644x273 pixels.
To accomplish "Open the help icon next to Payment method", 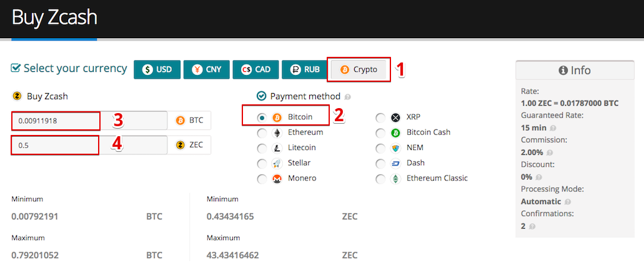I will pyautogui.click(x=347, y=97).
